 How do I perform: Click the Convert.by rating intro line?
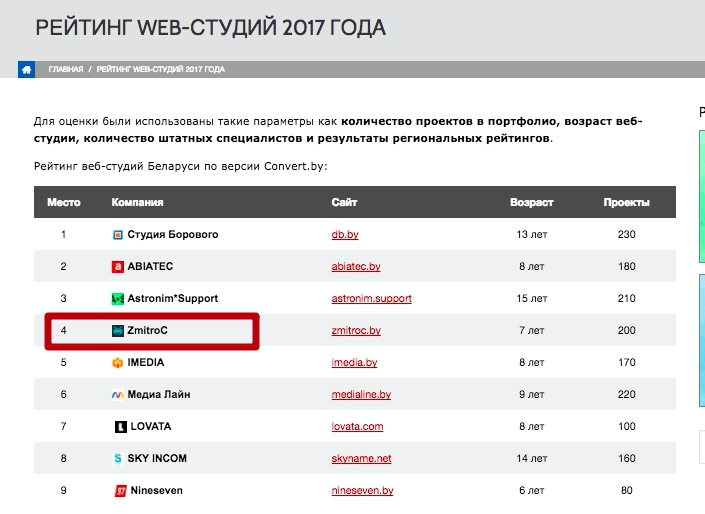(181, 166)
